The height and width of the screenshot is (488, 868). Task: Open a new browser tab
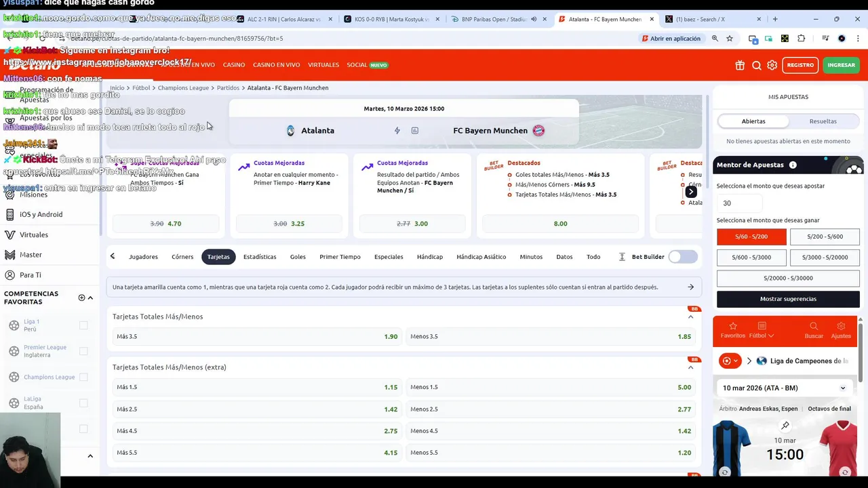775,19
